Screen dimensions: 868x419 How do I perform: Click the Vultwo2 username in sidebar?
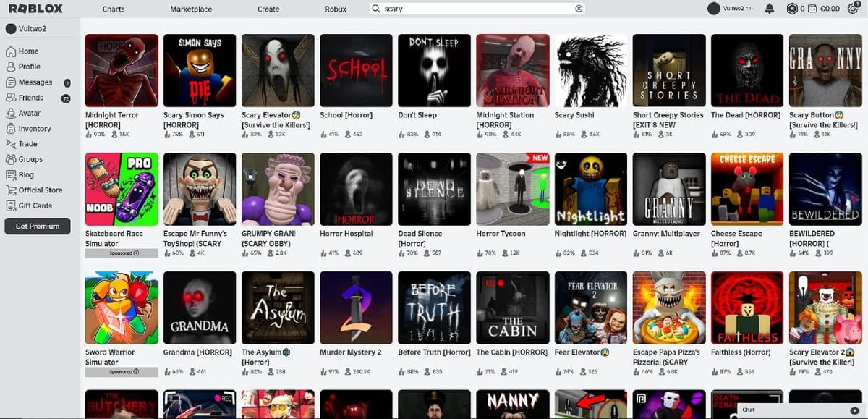31,29
